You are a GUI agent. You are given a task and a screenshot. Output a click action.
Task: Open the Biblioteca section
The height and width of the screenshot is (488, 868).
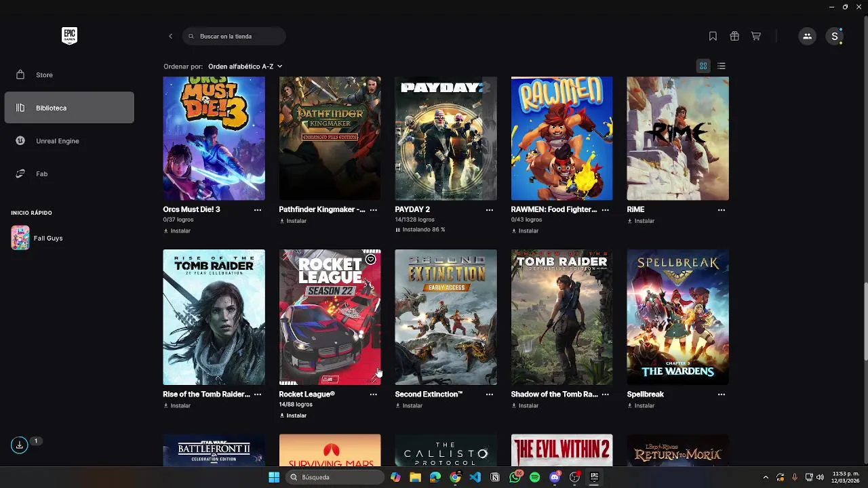pos(69,108)
